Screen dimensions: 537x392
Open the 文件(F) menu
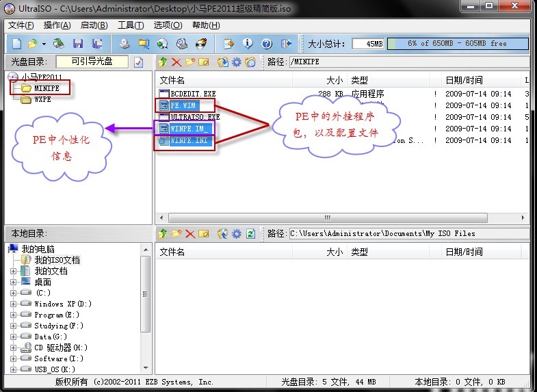coord(21,25)
